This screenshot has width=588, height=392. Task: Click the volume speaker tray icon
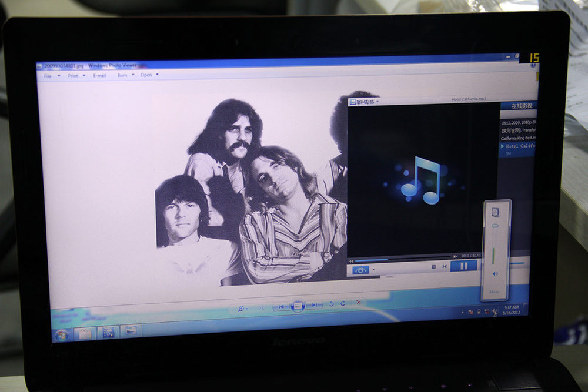pyautogui.click(x=495, y=312)
